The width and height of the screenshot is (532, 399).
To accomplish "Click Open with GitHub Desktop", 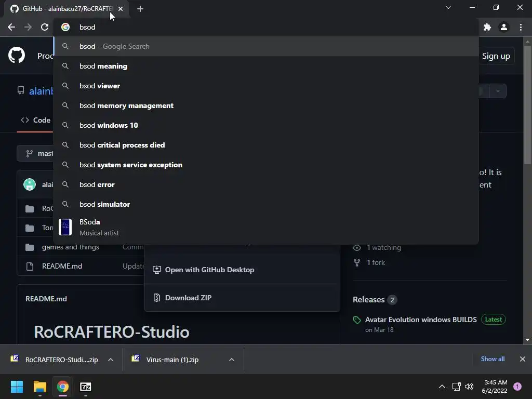I will coord(242,270).
